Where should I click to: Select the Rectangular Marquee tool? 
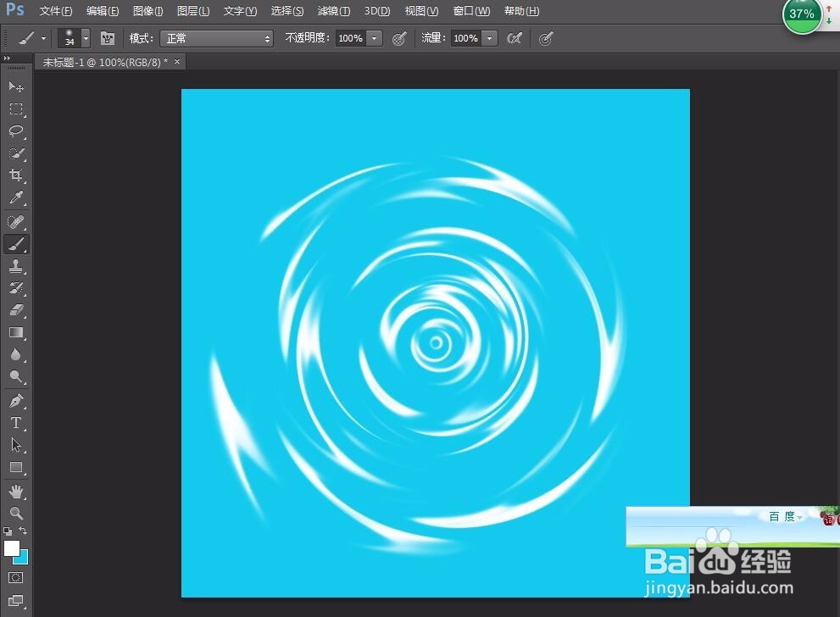point(16,109)
